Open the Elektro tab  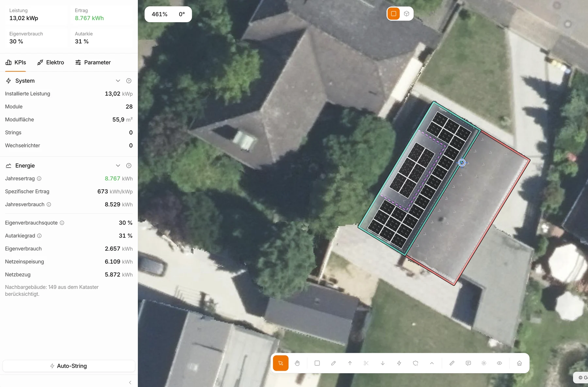[51, 62]
